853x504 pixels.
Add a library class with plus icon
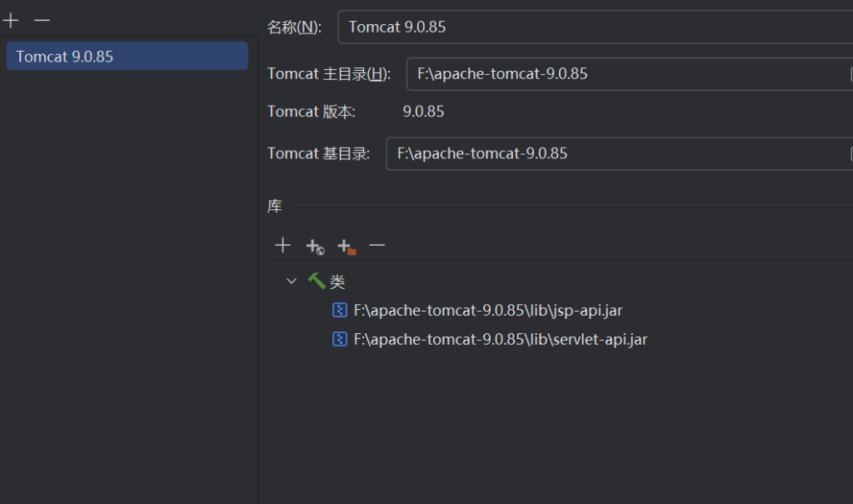282,245
